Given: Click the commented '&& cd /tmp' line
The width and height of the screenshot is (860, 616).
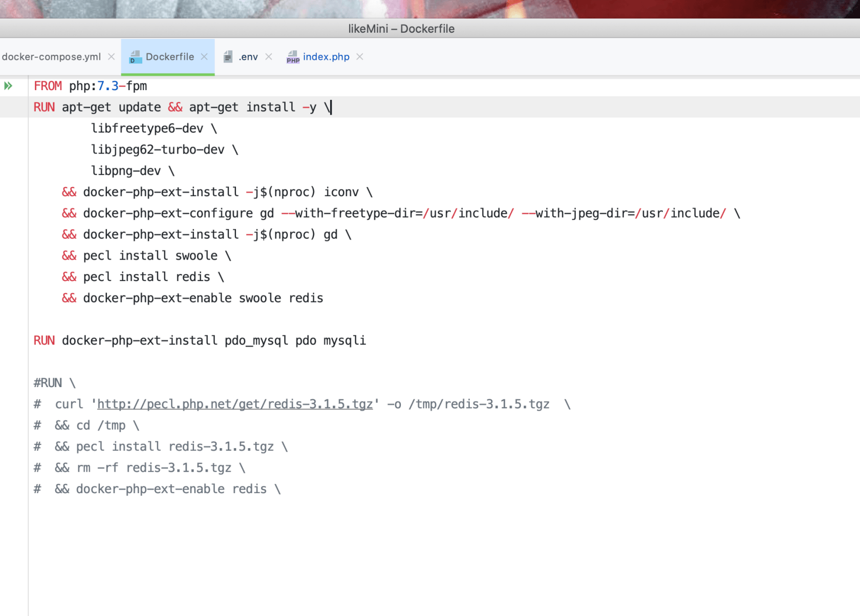Looking at the screenshot, I should coord(87,426).
